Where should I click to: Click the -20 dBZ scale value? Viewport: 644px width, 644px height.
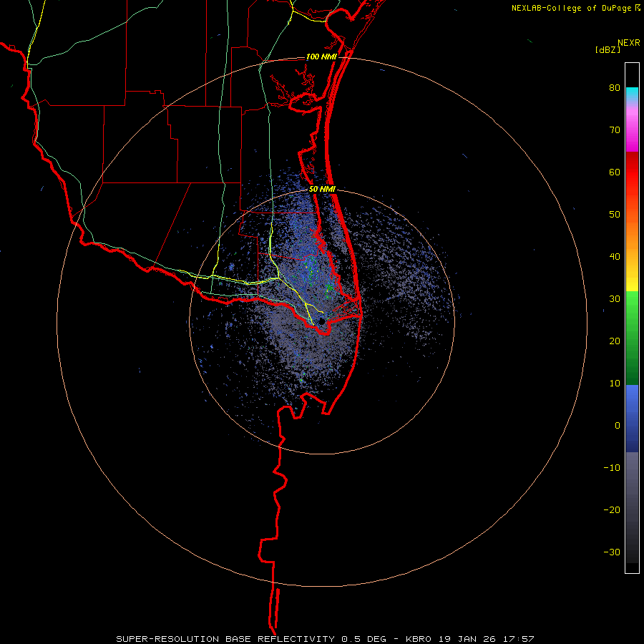coord(612,509)
